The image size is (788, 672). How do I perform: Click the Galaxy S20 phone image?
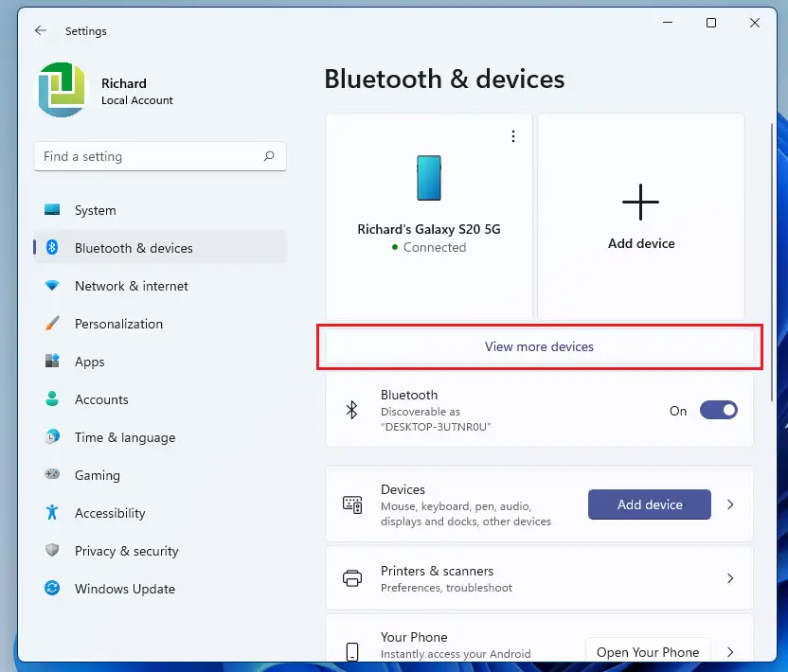429,178
